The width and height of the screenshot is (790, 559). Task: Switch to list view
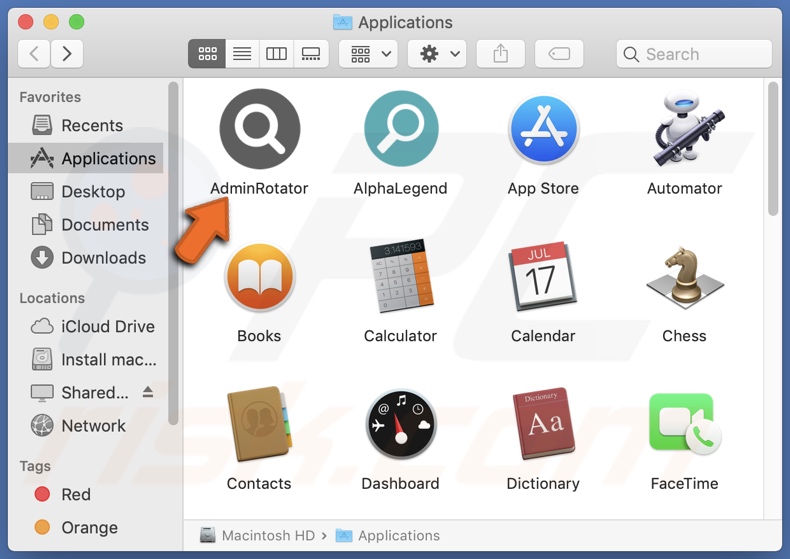(242, 53)
